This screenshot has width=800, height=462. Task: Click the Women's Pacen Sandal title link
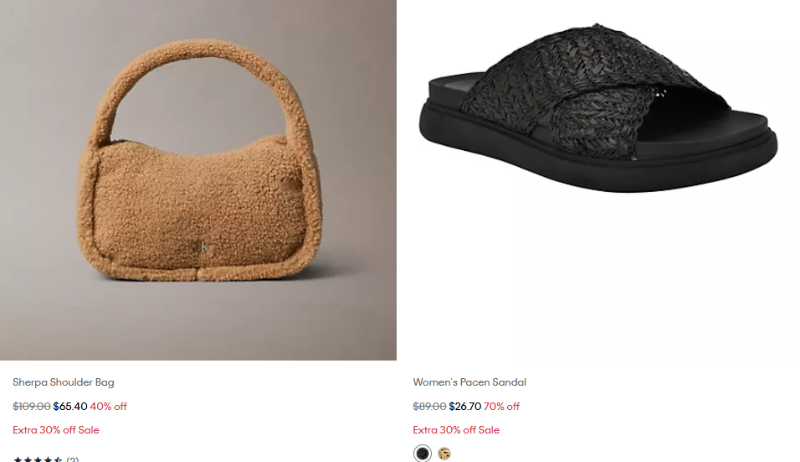coord(469,382)
